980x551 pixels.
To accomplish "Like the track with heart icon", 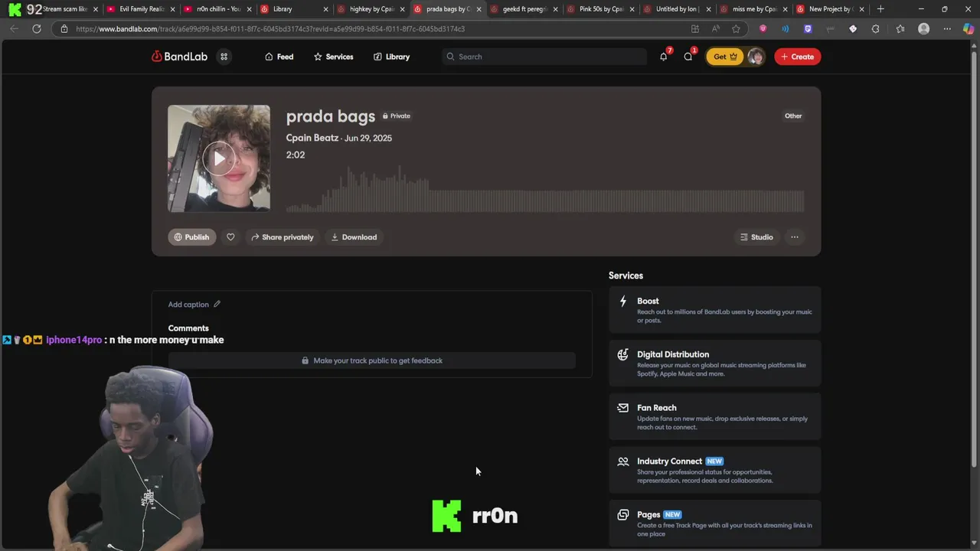I will tap(230, 237).
